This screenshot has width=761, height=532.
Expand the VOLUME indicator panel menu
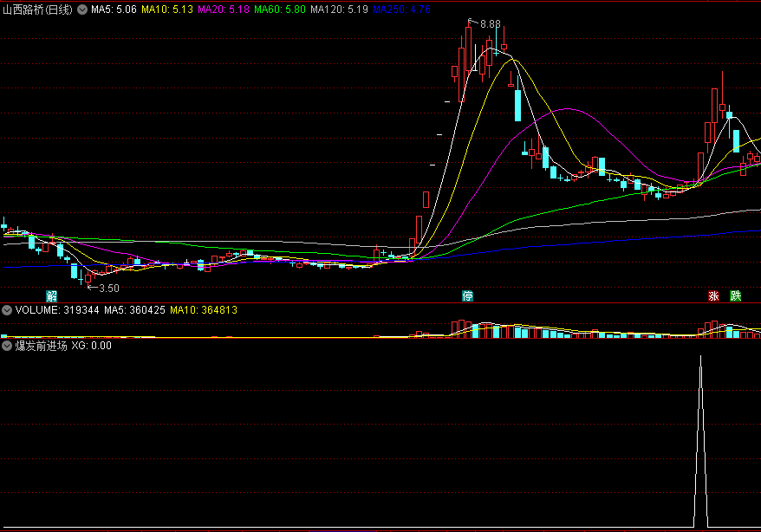coord(7,310)
